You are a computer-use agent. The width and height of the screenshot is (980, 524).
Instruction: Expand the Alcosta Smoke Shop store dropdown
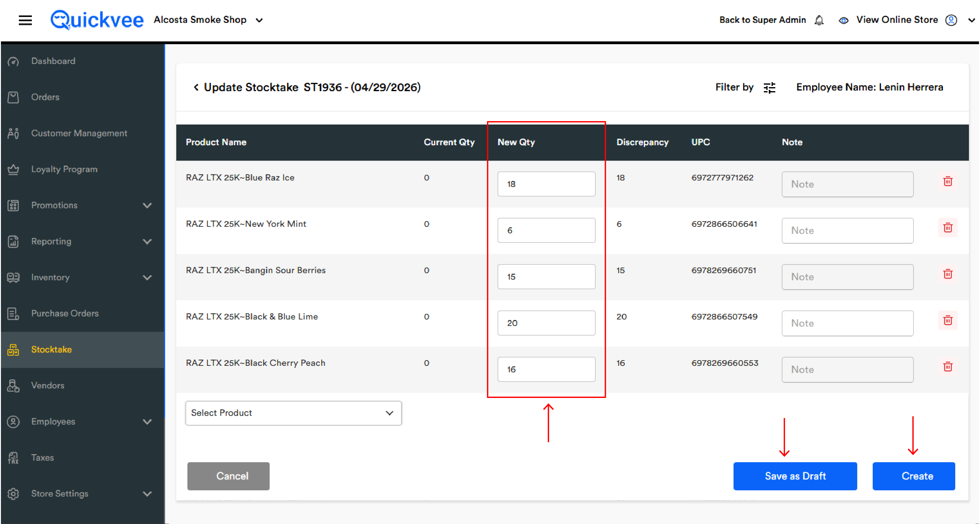click(x=259, y=20)
